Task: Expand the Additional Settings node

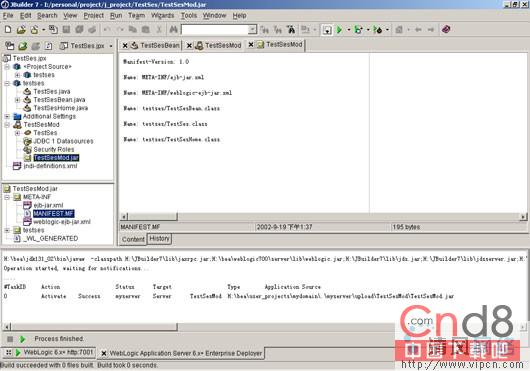Action: [x=7, y=117]
